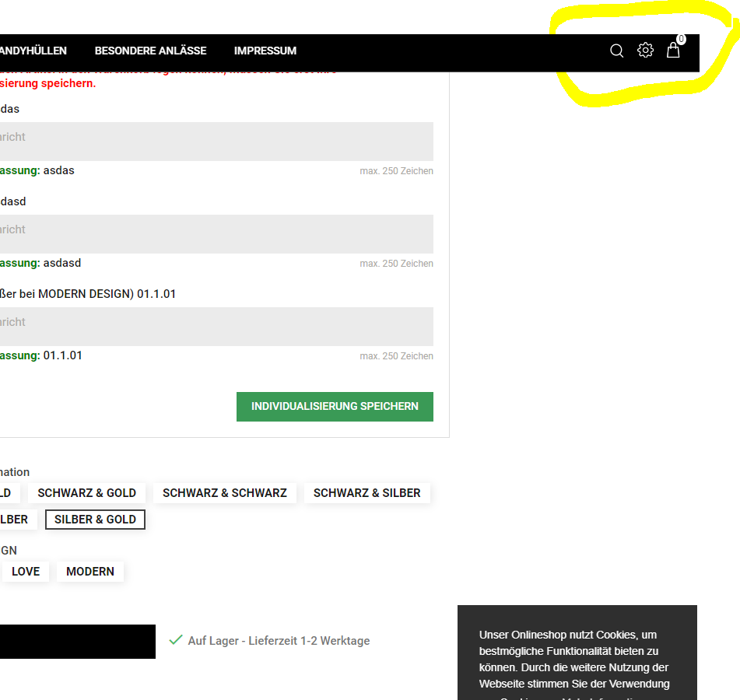Click the cookie notice text panel
Viewport: 740px width, 700px height.
[x=577, y=653]
